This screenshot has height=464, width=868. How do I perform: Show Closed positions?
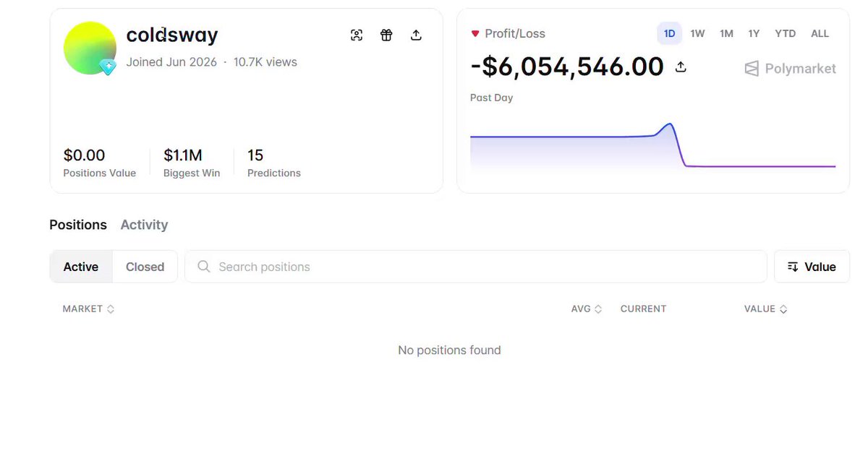coord(145,267)
